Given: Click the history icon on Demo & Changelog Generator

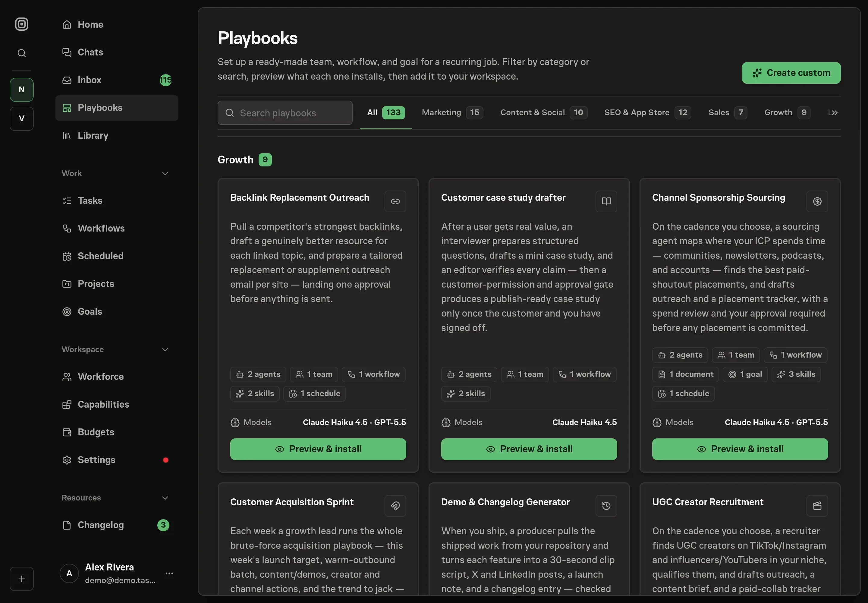Looking at the screenshot, I should [606, 506].
